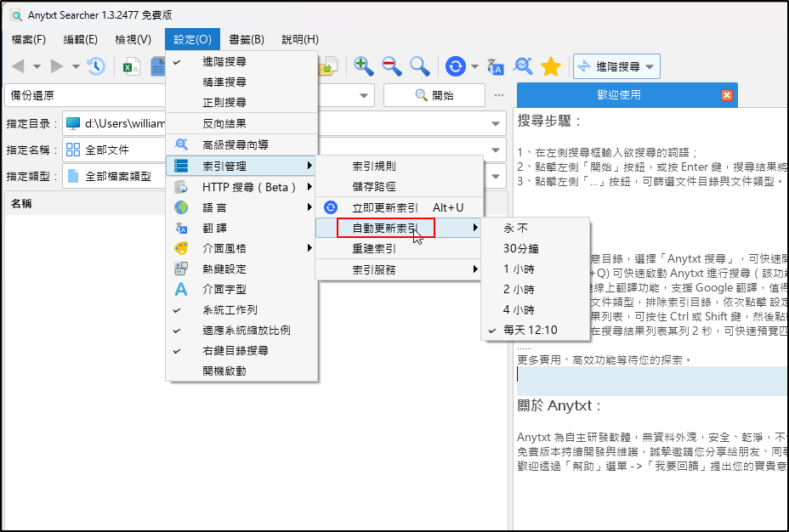Toggle 進階搜尋 checked option in menu
This screenshot has height=532, width=789.
coord(224,62)
